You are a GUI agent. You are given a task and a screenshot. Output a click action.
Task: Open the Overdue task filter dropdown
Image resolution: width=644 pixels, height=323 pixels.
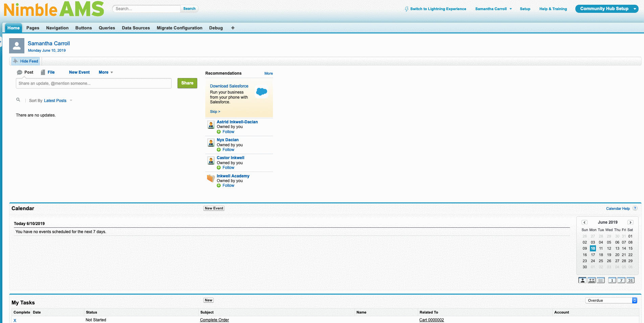(611, 300)
